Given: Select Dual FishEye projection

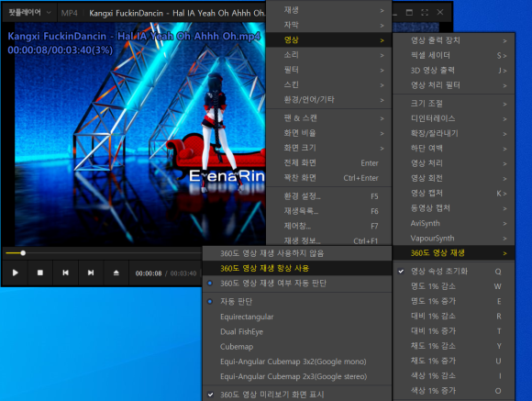Looking at the screenshot, I should (x=297, y=332).
